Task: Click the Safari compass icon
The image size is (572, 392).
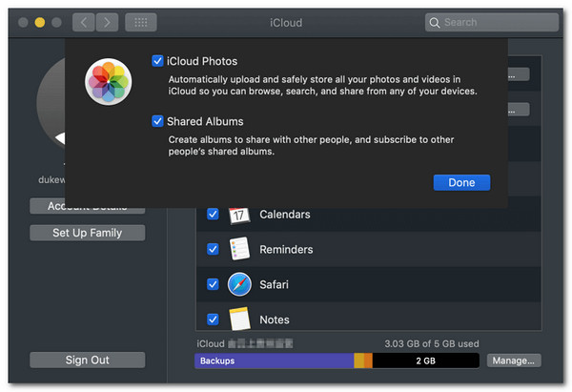Action: click(239, 284)
